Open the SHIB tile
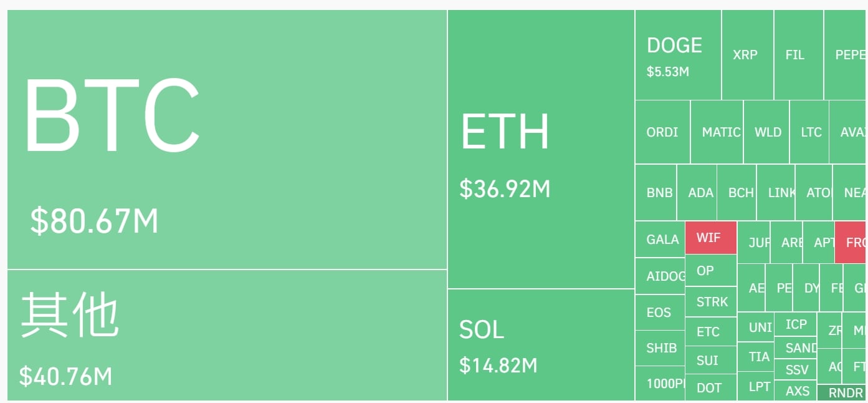 [660, 348]
